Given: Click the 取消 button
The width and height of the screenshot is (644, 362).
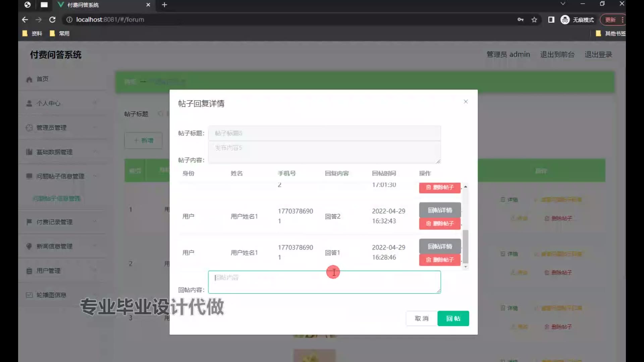Looking at the screenshot, I should (421, 318).
